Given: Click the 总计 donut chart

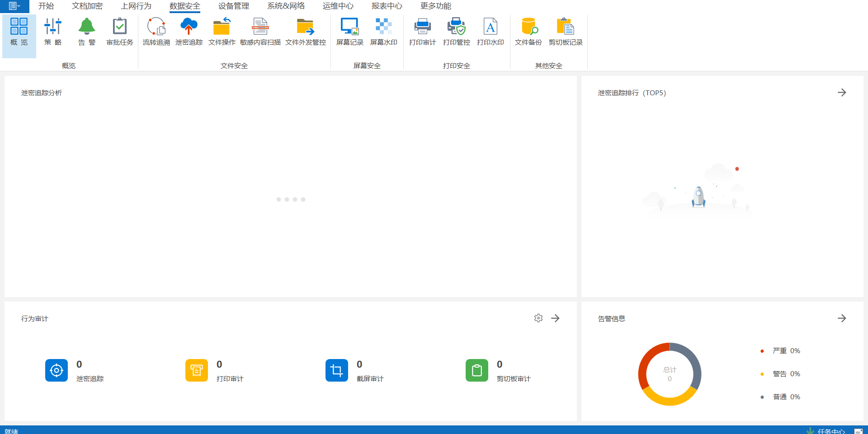Looking at the screenshot, I should tap(670, 374).
